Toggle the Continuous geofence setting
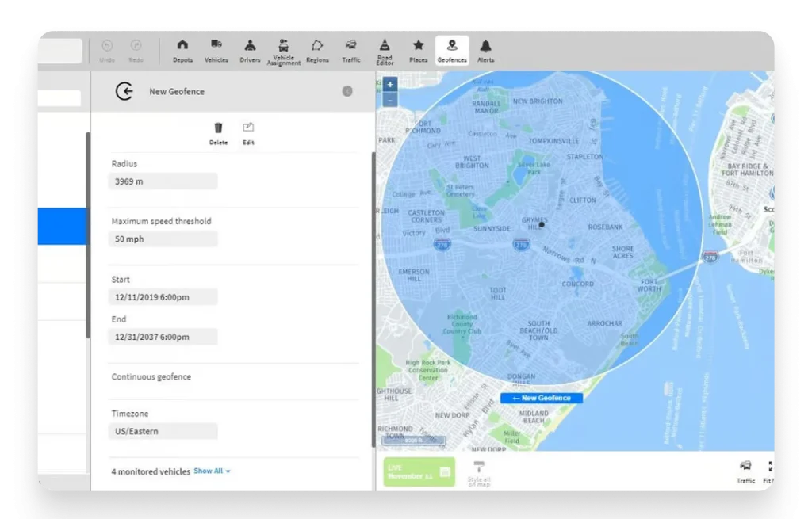 (151, 377)
